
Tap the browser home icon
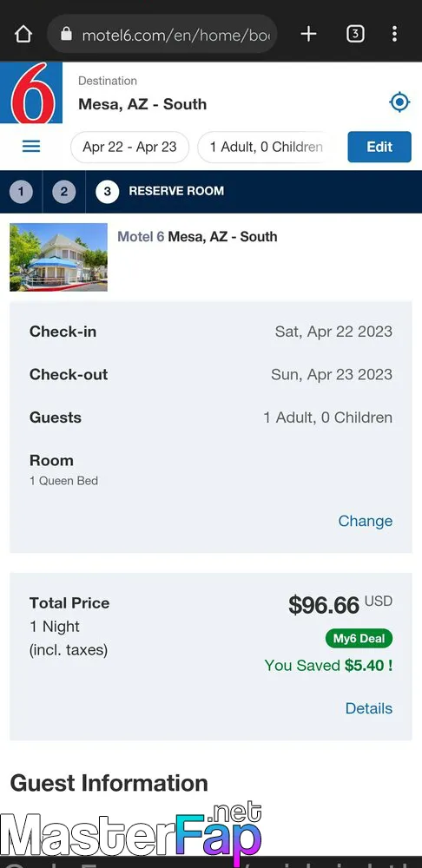[23, 35]
